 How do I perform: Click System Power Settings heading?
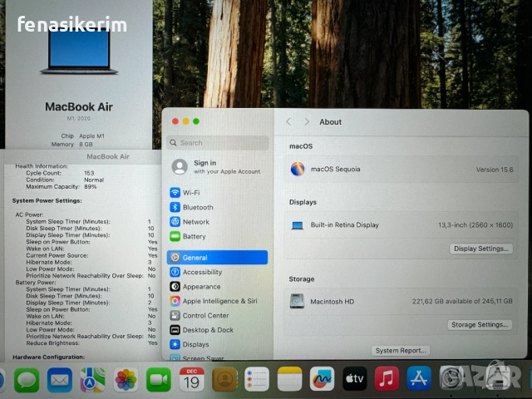[x=47, y=201]
